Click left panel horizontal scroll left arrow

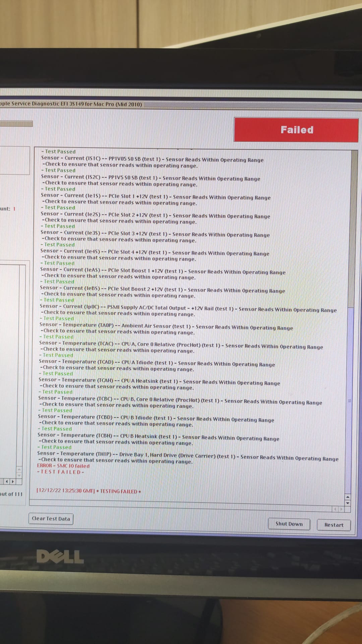tap(6, 482)
